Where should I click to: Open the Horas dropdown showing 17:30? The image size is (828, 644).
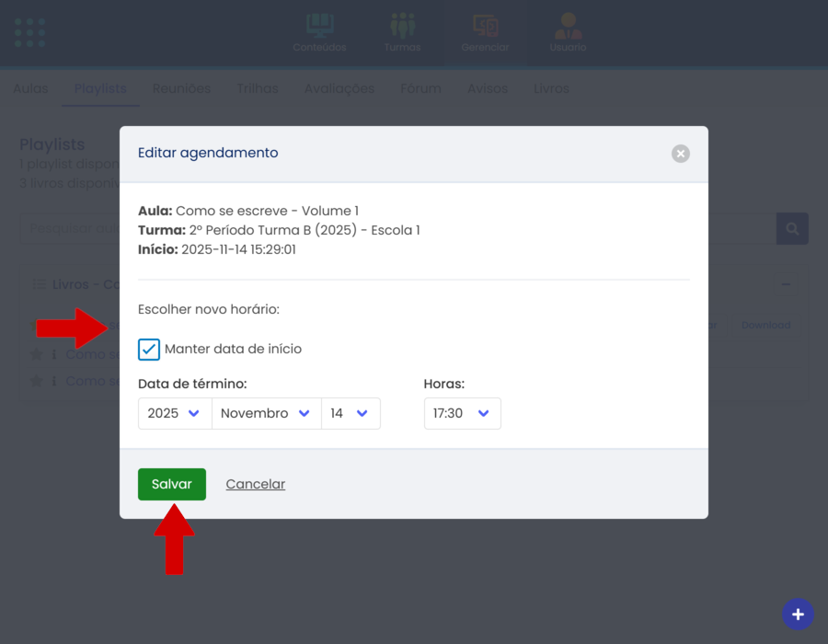[x=462, y=414]
